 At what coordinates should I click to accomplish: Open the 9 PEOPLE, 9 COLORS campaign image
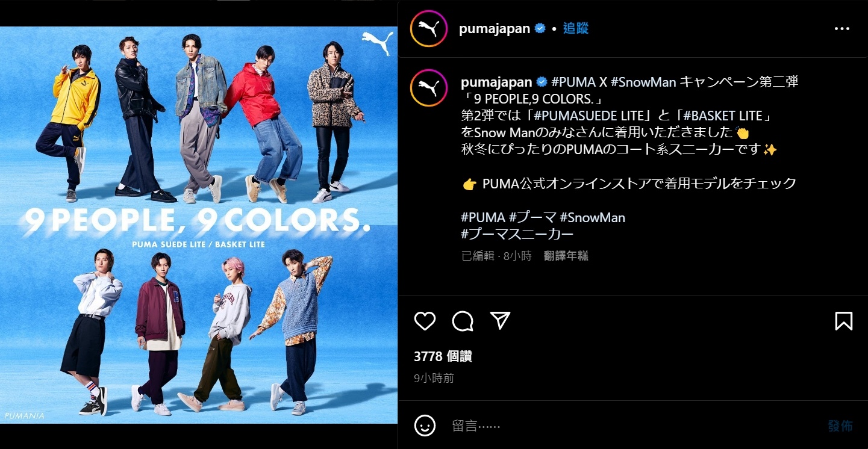[199, 224]
